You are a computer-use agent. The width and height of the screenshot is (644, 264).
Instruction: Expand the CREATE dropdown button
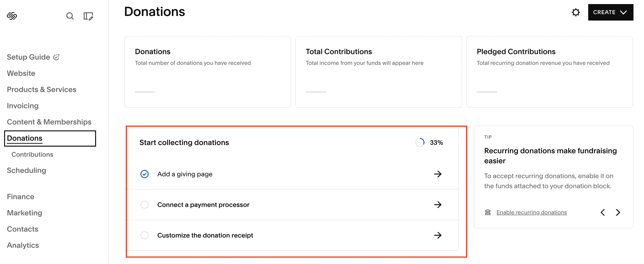pos(611,12)
